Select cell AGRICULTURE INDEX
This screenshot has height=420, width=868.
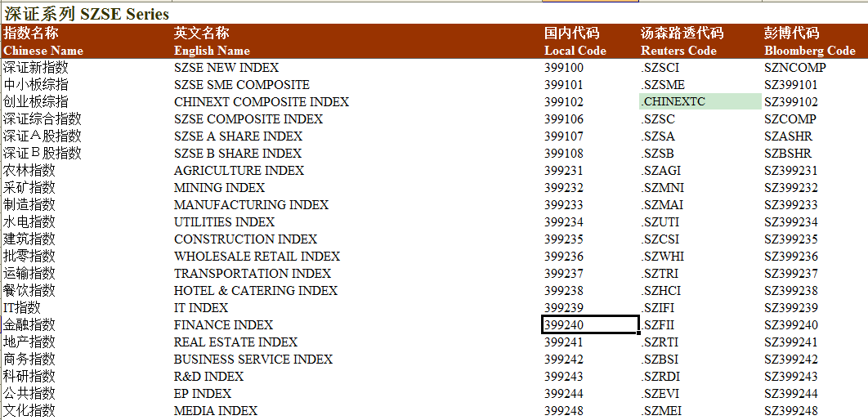click(x=239, y=171)
